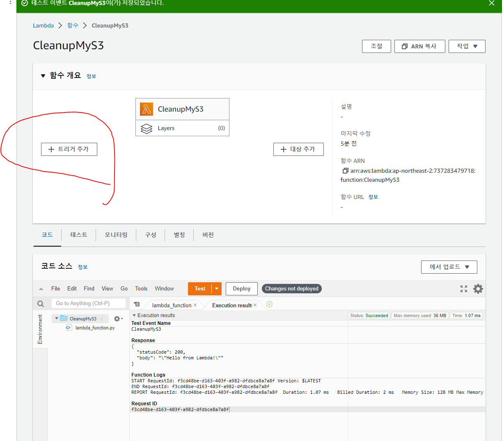
Task: Copy the function ARN using copy icon
Action: 345,171
